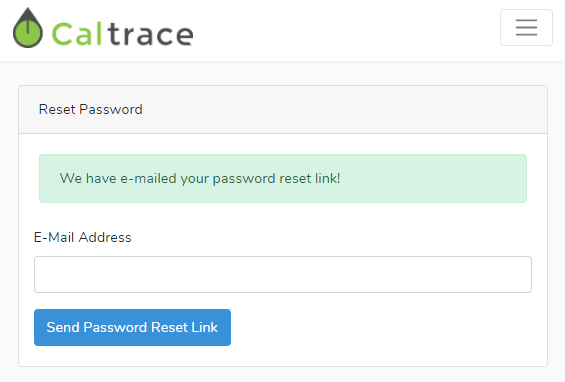This screenshot has height=382, width=565.
Task: Click the word "password" in the alert
Action: coord(244,179)
